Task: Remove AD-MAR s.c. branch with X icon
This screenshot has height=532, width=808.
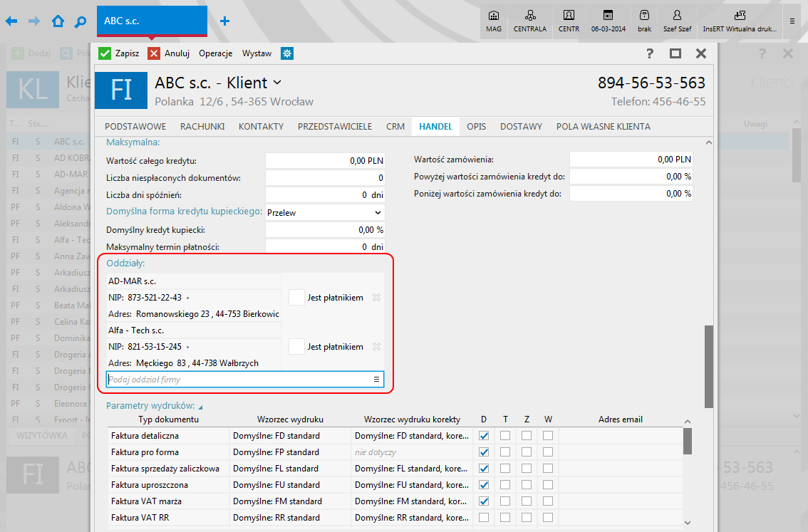Action: 377,298
